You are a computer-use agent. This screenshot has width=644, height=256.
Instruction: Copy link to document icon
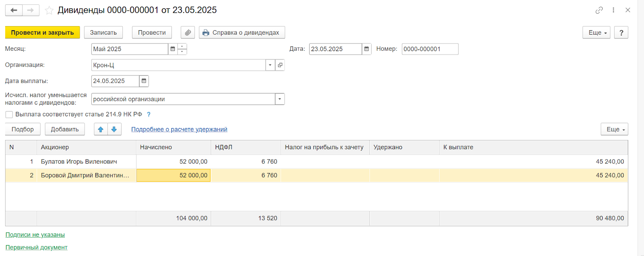[x=599, y=10]
